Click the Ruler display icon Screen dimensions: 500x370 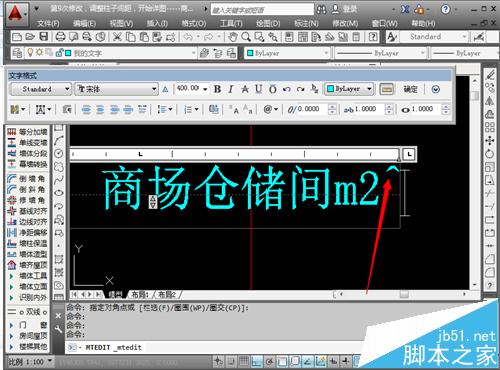[386, 89]
